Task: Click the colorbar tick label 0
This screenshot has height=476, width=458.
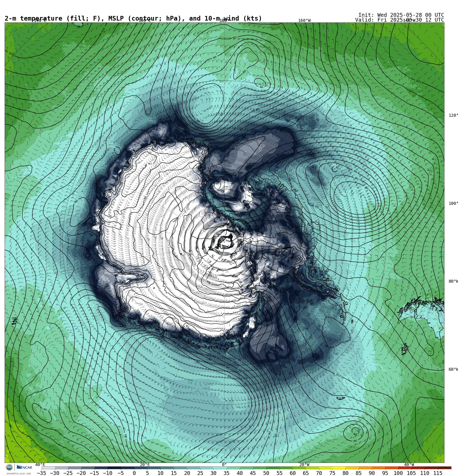Action: coord(134,473)
